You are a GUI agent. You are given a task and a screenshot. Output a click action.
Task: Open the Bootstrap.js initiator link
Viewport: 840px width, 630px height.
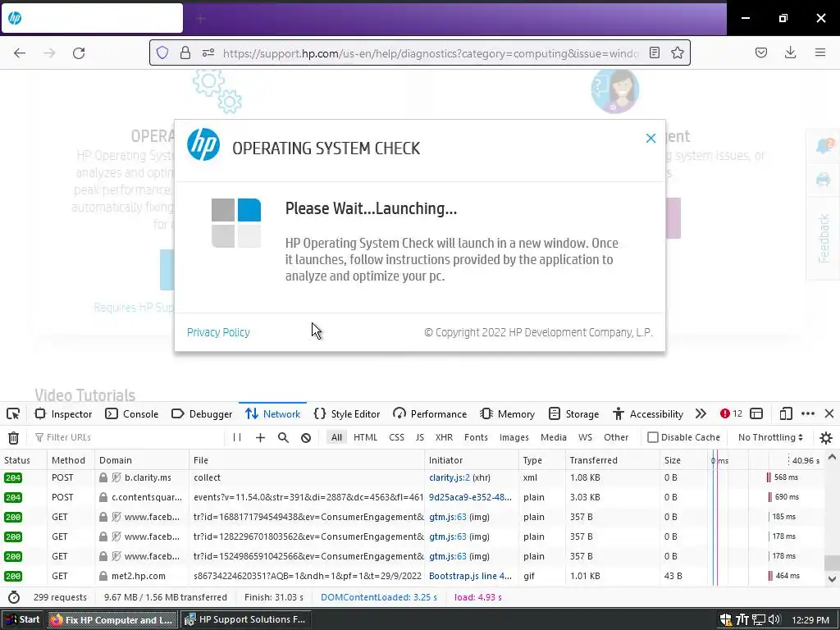tap(470, 576)
